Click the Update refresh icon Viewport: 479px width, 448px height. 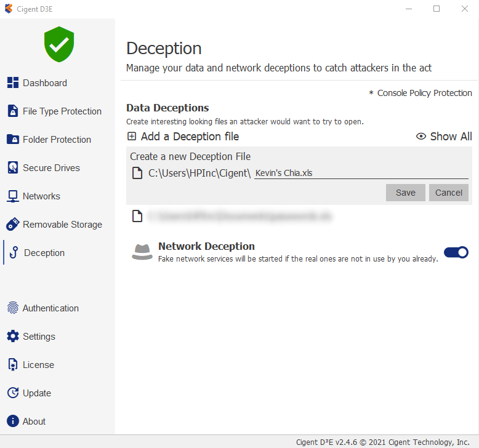tap(13, 393)
